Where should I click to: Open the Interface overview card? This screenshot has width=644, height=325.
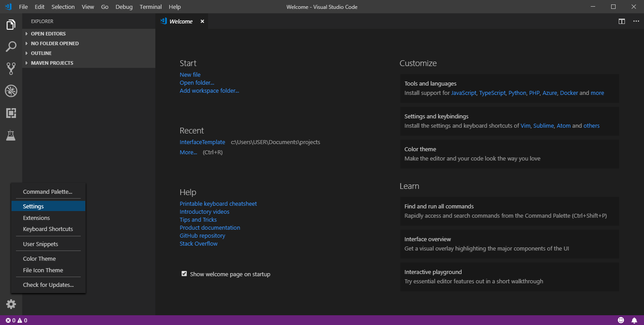[510, 244]
